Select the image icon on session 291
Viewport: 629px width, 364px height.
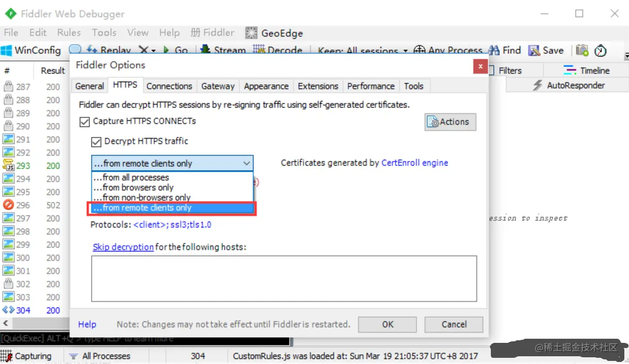8,139
